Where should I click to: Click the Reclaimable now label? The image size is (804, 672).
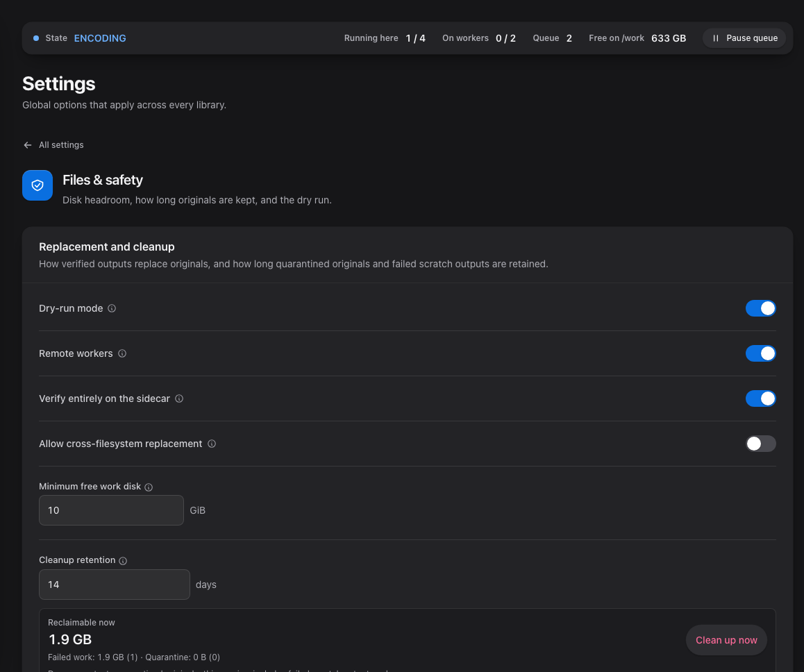(x=81, y=622)
